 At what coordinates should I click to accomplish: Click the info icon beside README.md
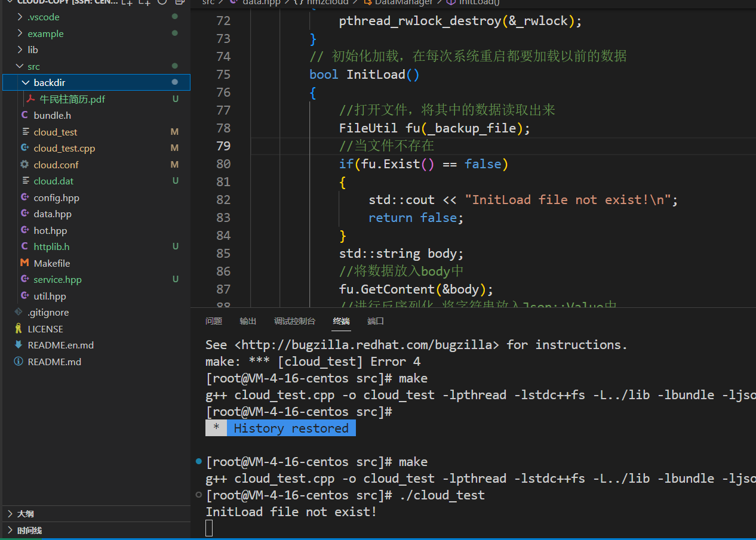click(x=19, y=362)
